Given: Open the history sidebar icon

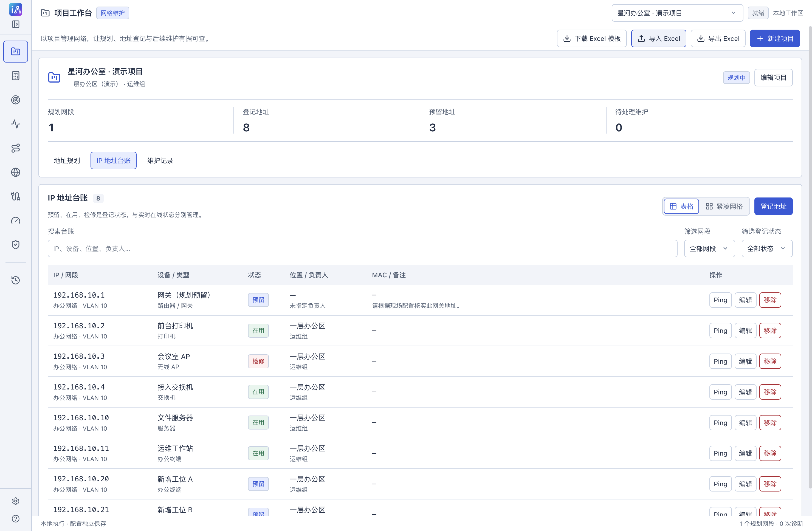Looking at the screenshot, I should pyautogui.click(x=16, y=280).
